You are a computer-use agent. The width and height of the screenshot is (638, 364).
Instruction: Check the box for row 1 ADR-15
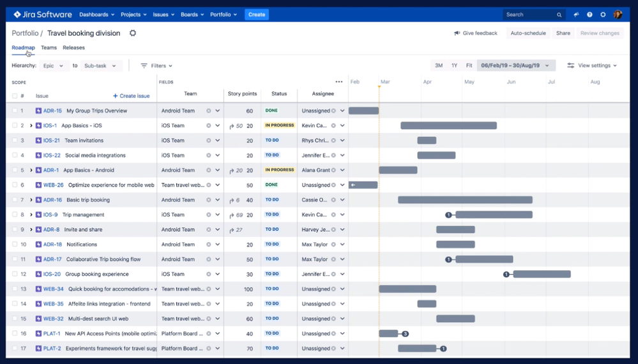coord(15,110)
